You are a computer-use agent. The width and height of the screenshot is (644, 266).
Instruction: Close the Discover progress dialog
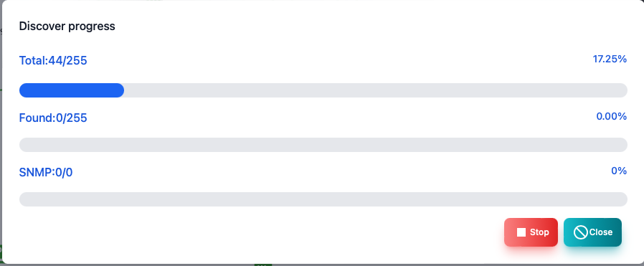click(x=592, y=232)
